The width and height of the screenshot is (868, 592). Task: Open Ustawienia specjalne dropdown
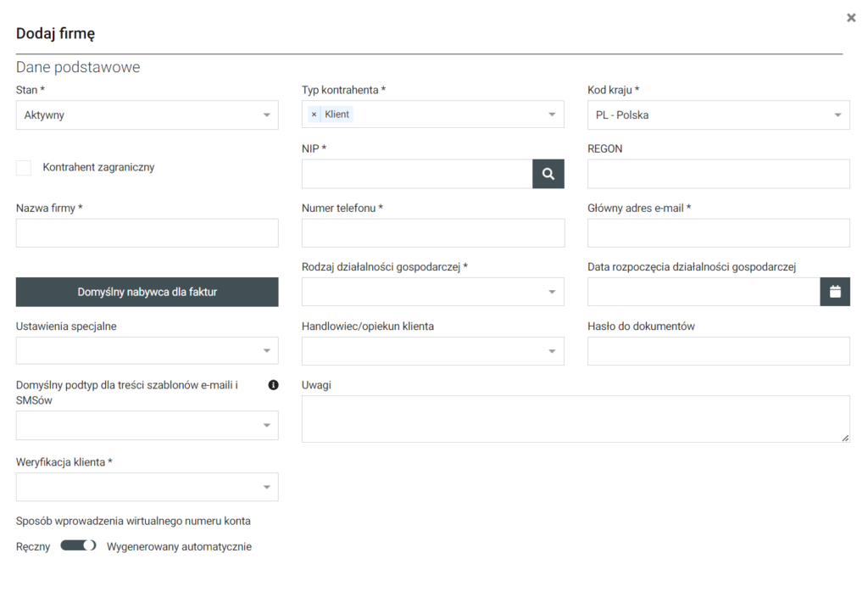pyautogui.click(x=147, y=351)
